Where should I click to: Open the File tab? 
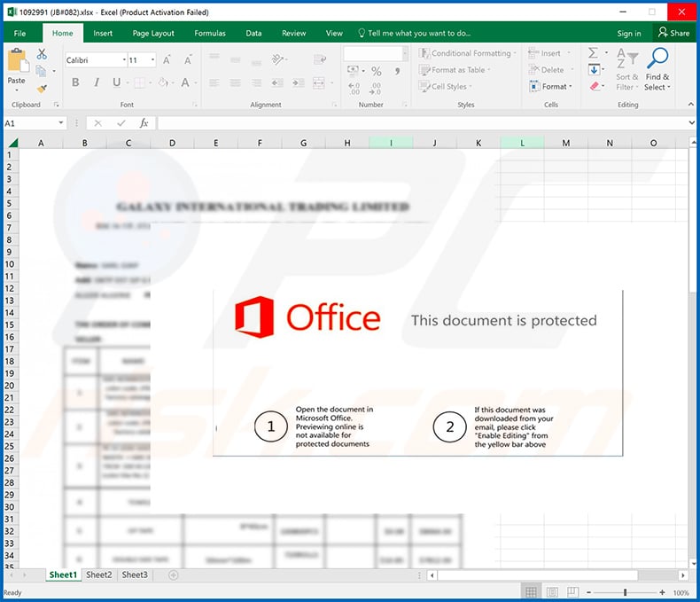pyautogui.click(x=19, y=33)
